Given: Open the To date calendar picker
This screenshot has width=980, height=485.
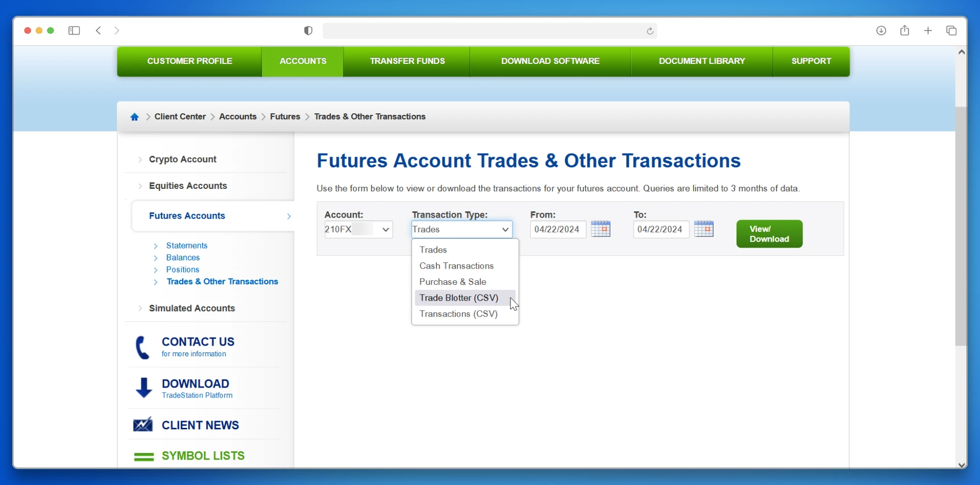Looking at the screenshot, I should click(x=704, y=229).
